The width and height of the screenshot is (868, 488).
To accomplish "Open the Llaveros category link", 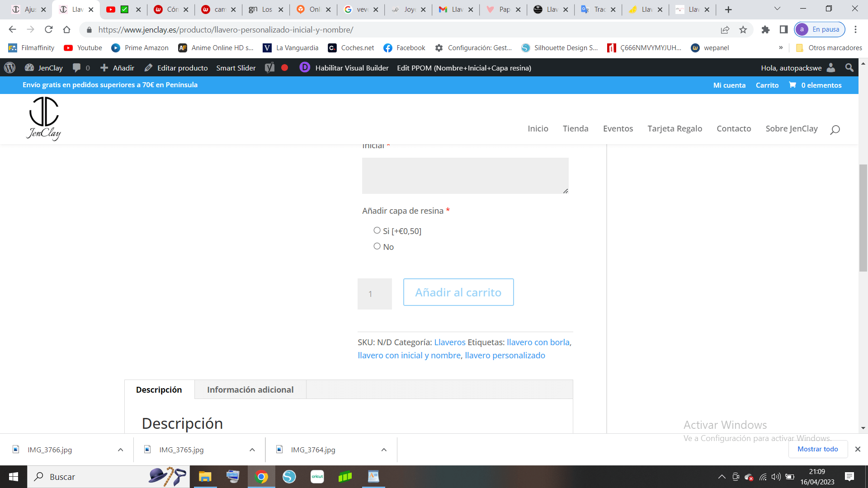I will pyautogui.click(x=450, y=342).
